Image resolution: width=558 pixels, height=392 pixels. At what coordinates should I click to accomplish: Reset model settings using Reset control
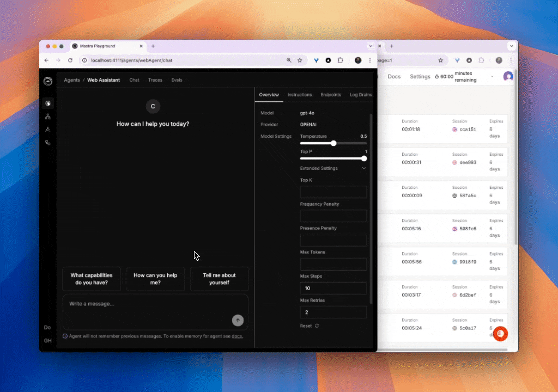pos(307,324)
